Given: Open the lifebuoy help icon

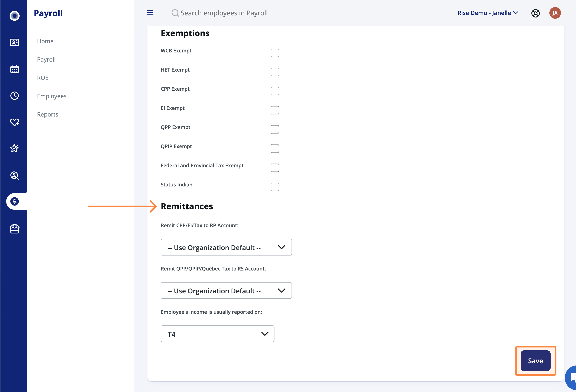Looking at the screenshot, I should click(536, 13).
